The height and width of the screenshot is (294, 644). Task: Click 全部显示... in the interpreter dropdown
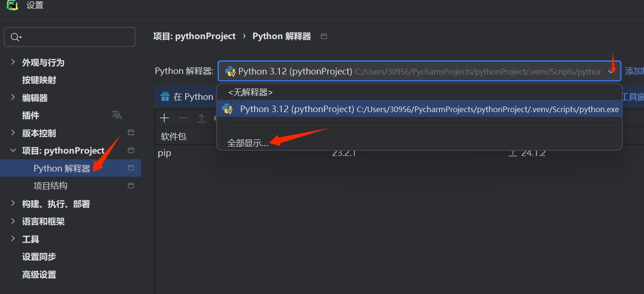[x=248, y=143]
